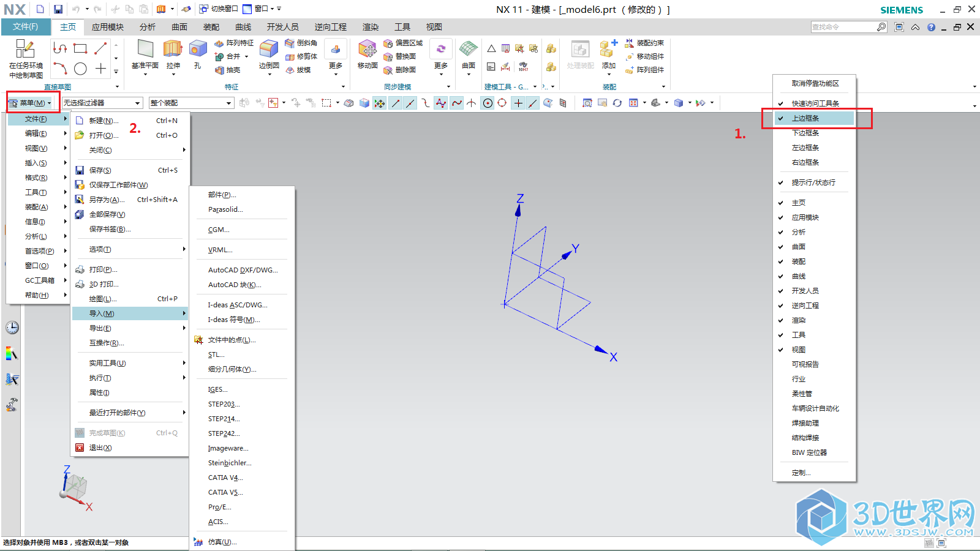Expand the 更多 dropdown in feature group
980x551 pixels.
(x=336, y=56)
